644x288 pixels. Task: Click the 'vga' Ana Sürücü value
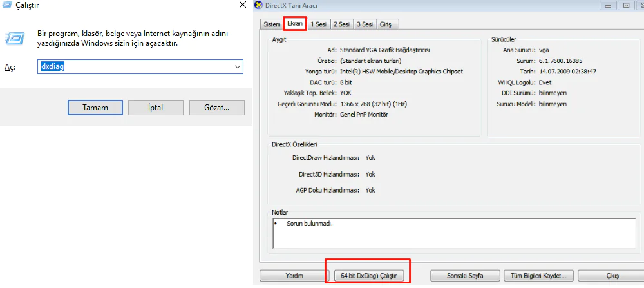coord(544,50)
